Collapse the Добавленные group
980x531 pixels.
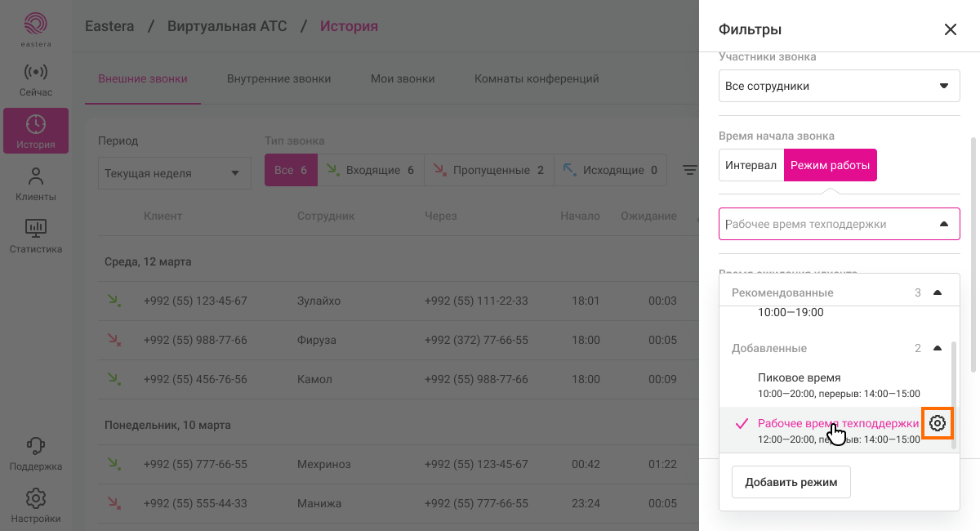click(x=938, y=348)
